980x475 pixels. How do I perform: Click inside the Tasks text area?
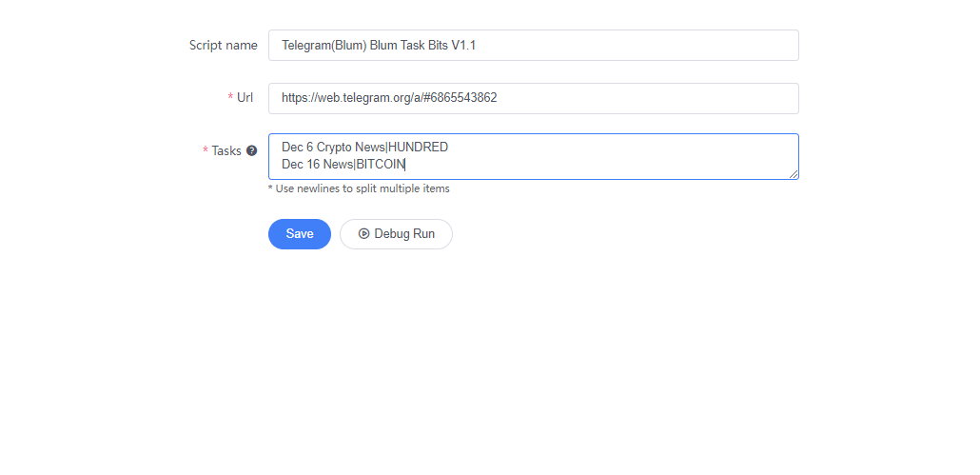click(534, 156)
